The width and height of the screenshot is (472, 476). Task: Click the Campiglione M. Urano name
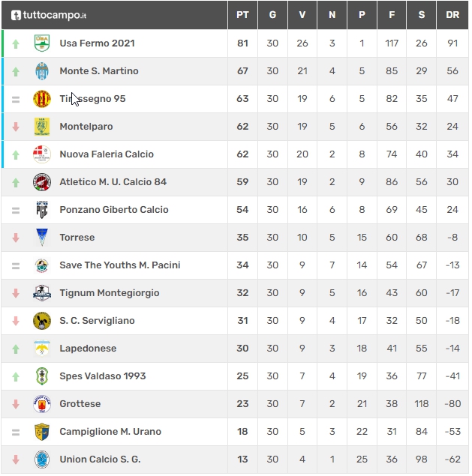pyautogui.click(x=110, y=431)
